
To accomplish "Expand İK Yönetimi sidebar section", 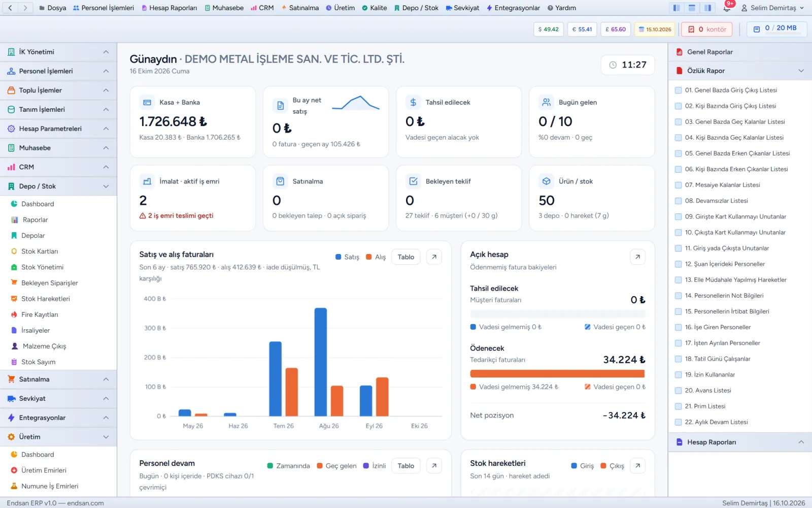I will pyautogui.click(x=58, y=52).
